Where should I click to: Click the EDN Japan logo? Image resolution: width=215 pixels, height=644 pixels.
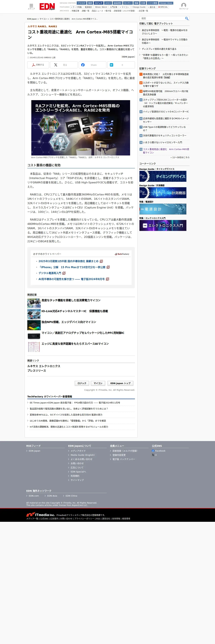[47, 7]
